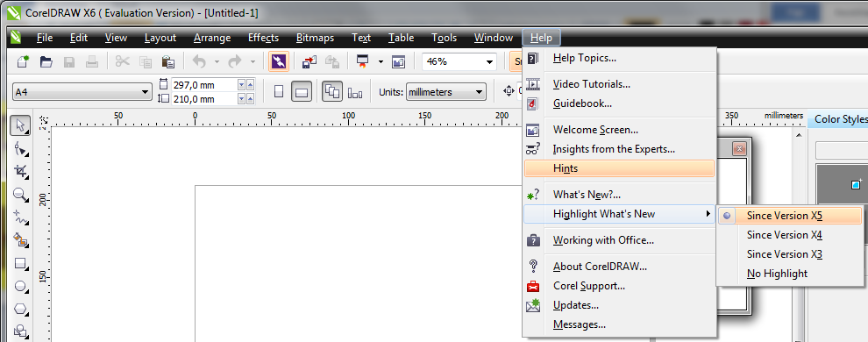868x342 pixels.
Task: Click the Import icon in toolbar
Action: click(x=309, y=62)
